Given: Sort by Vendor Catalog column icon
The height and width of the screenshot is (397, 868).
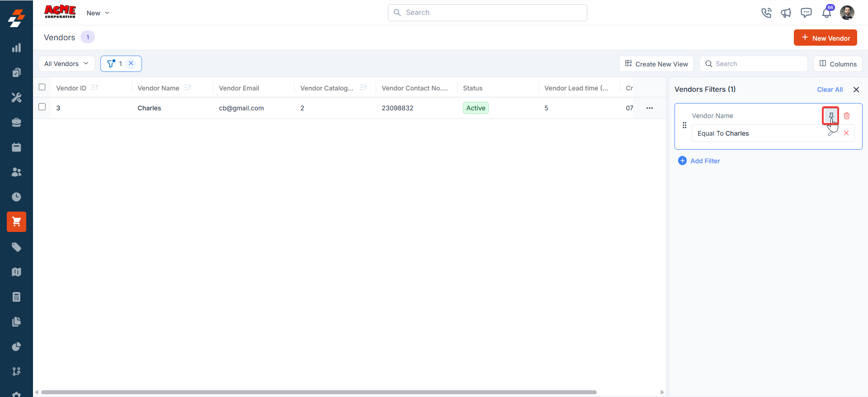Looking at the screenshot, I should click(x=363, y=87).
